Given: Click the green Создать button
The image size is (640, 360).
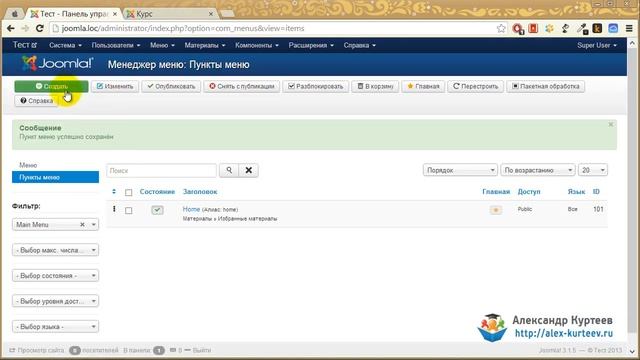Looking at the screenshot, I should click(51, 86).
